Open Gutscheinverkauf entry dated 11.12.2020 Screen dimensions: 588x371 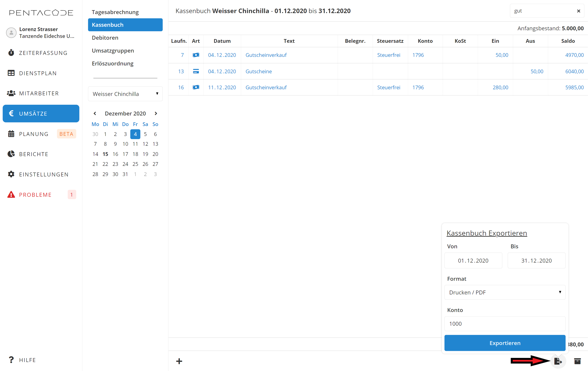(x=266, y=87)
